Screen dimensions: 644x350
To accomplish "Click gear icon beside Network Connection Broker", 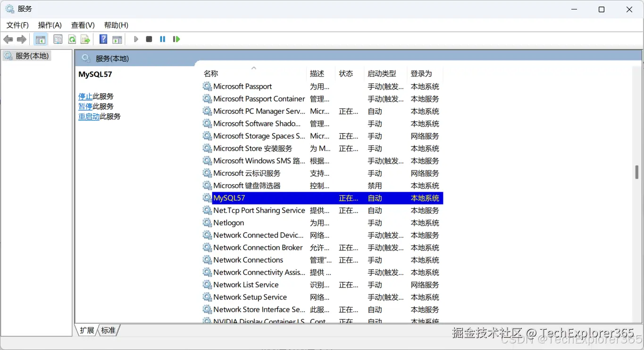I will [x=207, y=248].
